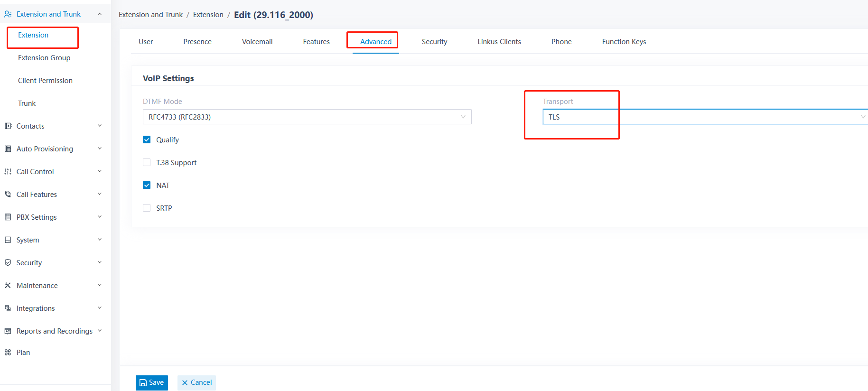
Task: Open Trunk in the sidebar
Action: click(x=27, y=103)
